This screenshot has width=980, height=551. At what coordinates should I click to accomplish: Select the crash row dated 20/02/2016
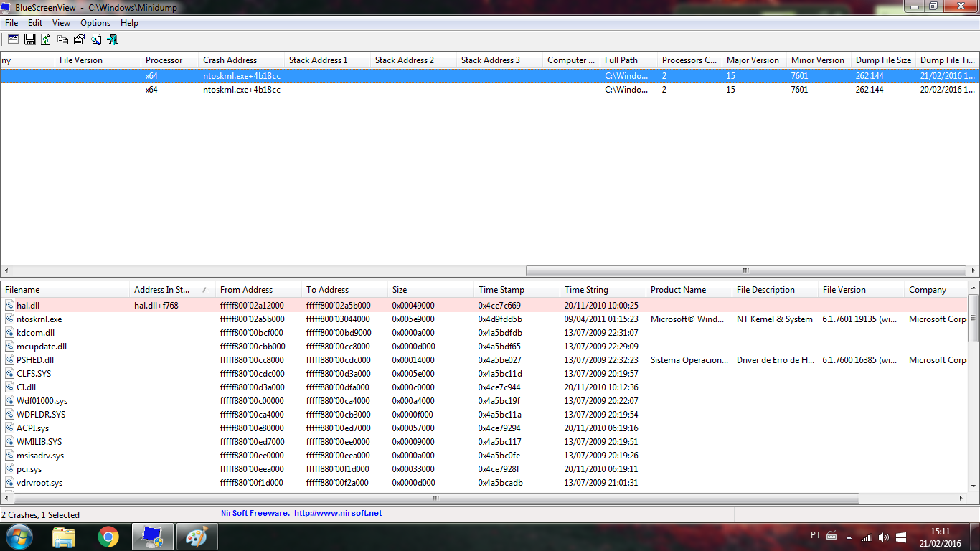pos(490,90)
